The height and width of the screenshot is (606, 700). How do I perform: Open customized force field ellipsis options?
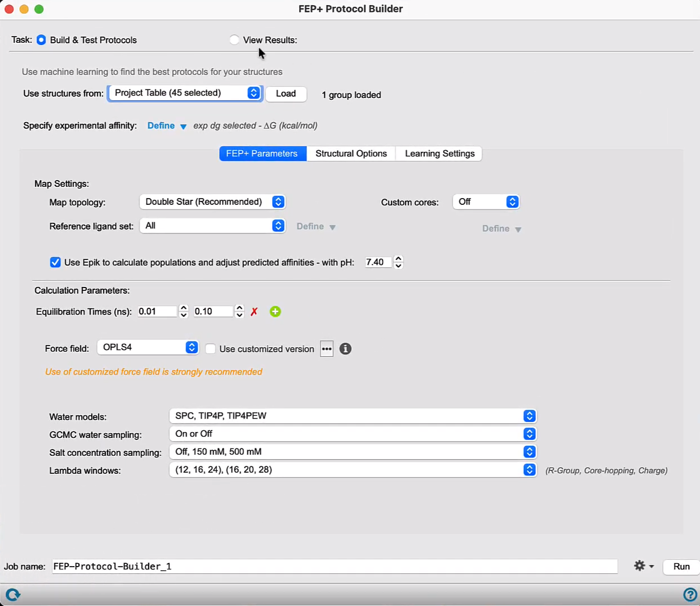327,349
